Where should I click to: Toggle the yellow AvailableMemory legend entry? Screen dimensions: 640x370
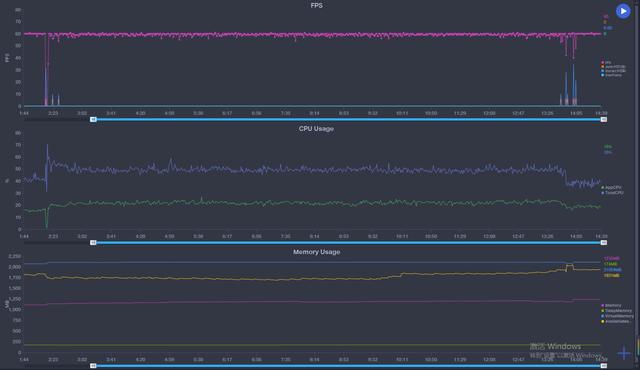pos(615,321)
